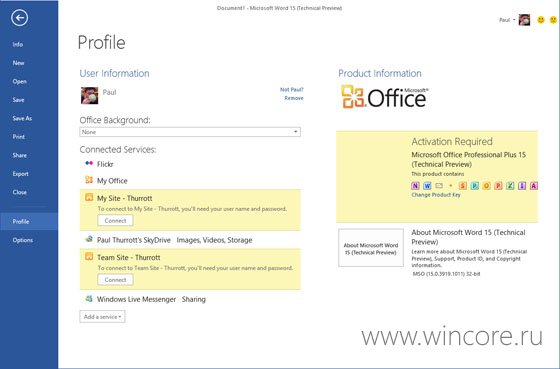Click the Change Product Key link
560x369 pixels.
pyautogui.click(x=436, y=195)
